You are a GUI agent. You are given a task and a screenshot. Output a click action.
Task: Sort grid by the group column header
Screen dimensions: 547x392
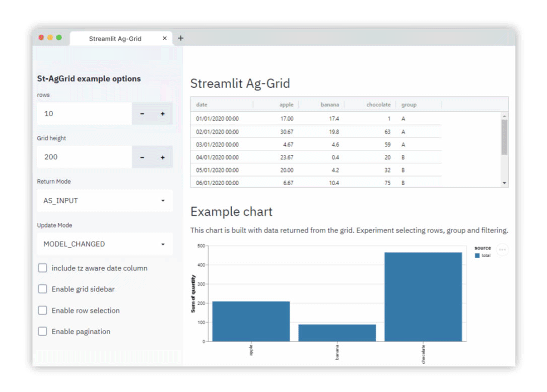point(419,105)
